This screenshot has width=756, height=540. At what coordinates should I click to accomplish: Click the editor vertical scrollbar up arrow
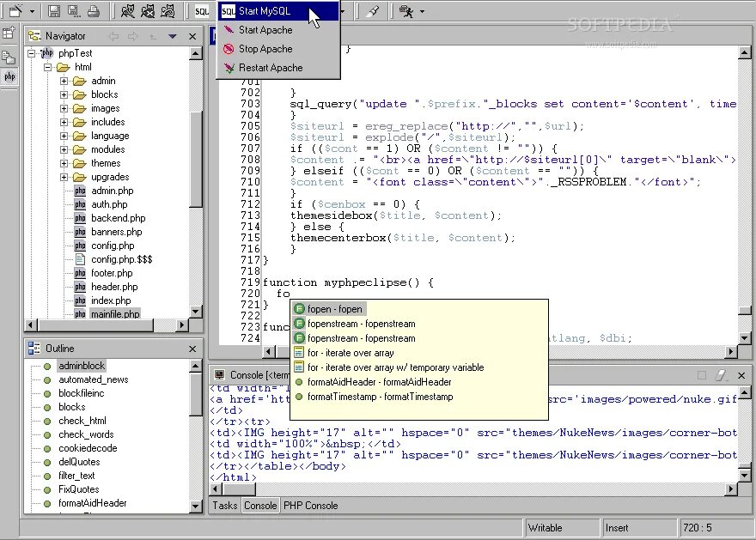pos(745,52)
